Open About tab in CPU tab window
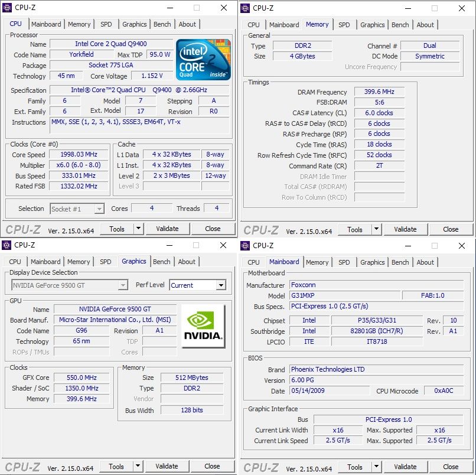The width and height of the screenshot is (476, 475). tap(187, 24)
